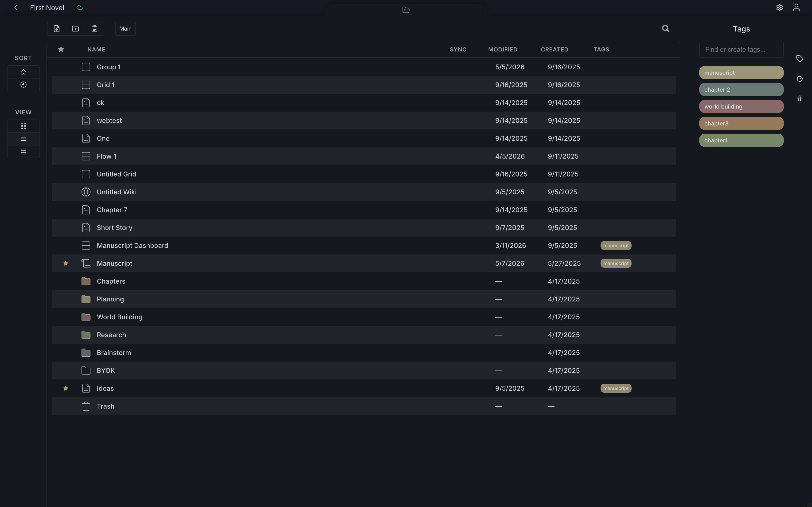The width and height of the screenshot is (812, 507).
Task: Open the Ideas document name
Action: click(x=105, y=388)
